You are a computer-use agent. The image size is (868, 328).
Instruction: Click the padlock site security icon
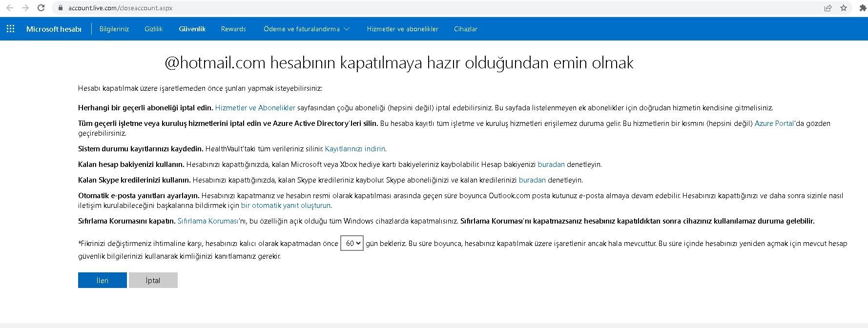(x=60, y=8)
